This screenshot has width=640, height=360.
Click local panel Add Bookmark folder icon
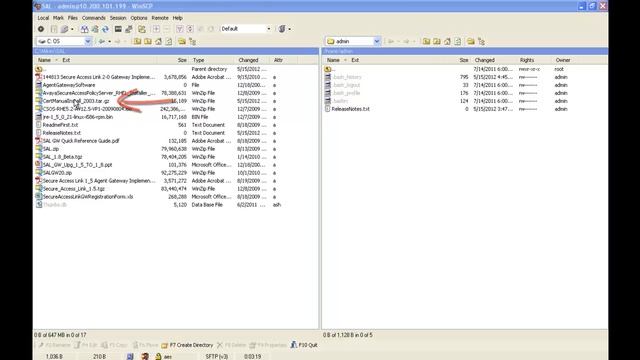coord(182,41)
